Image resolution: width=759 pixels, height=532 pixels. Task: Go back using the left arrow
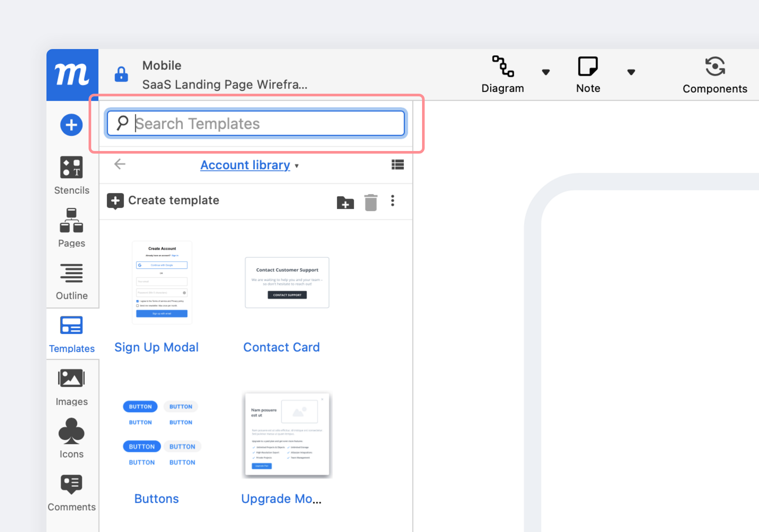(x=120, y=164)
